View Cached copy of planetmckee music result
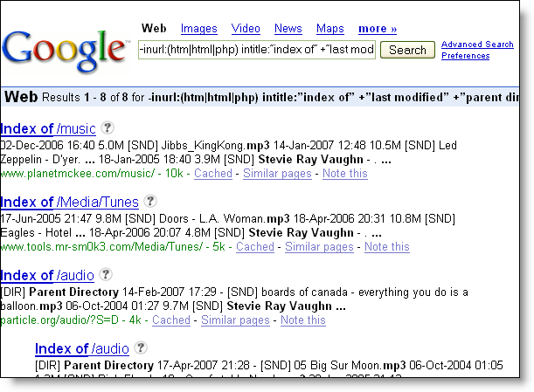The width and height of the screenshot is (534, 392). 212,174
